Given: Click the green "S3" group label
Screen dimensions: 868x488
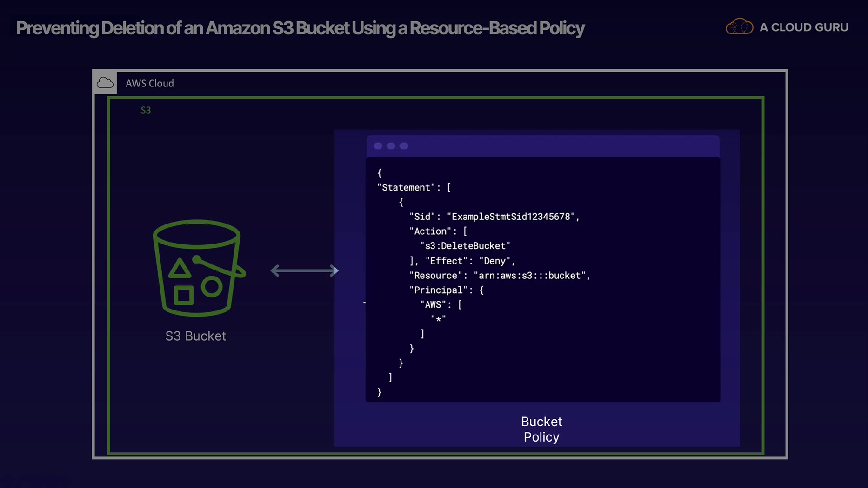Looking at the screenshot, I should [x=146, y=110].
